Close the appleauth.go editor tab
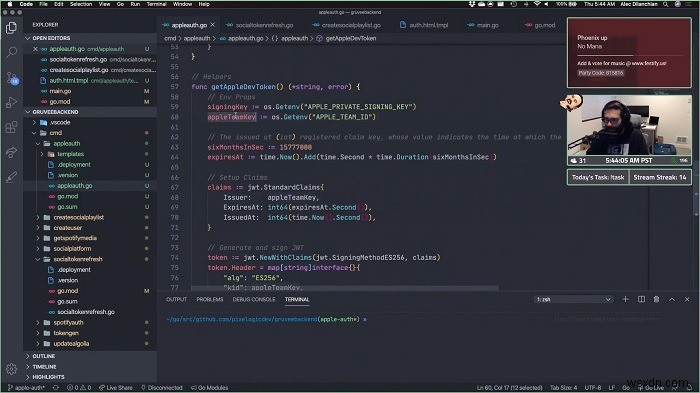Image resolution: width=700 pixels, height=393 pixels. point(212,25)
